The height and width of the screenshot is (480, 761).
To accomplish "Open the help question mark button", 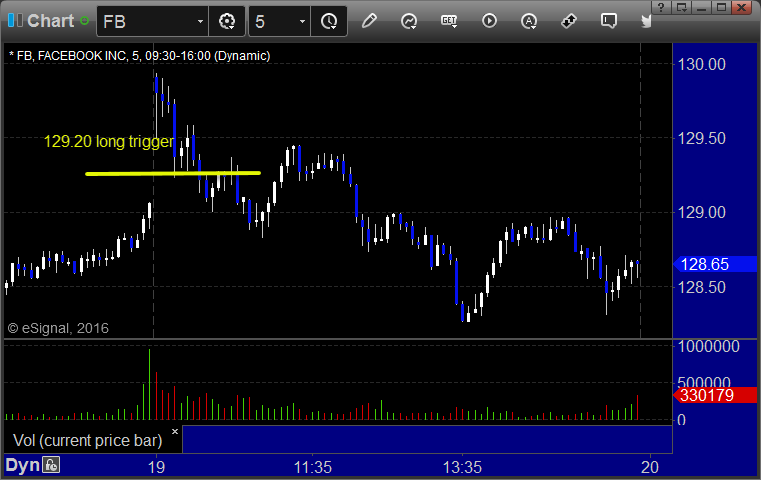I will pos(661,8).
